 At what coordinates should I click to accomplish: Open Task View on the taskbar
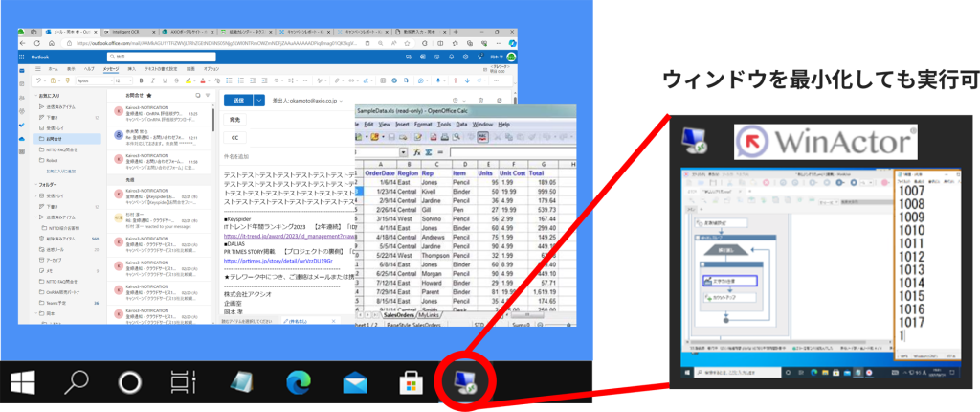pyautogui.click(x=180, y=383)
